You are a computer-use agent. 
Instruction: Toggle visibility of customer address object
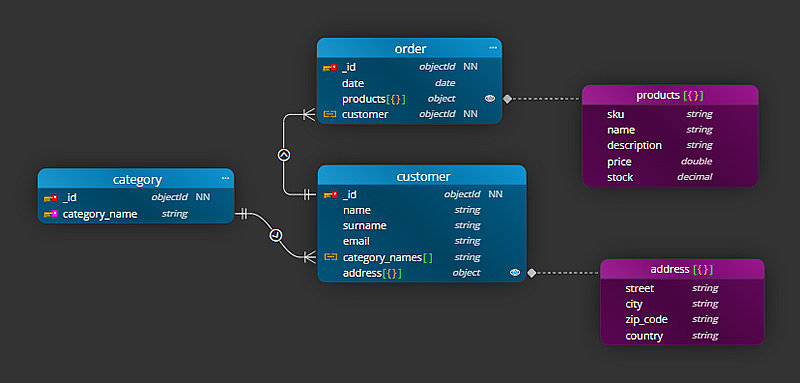515,273
